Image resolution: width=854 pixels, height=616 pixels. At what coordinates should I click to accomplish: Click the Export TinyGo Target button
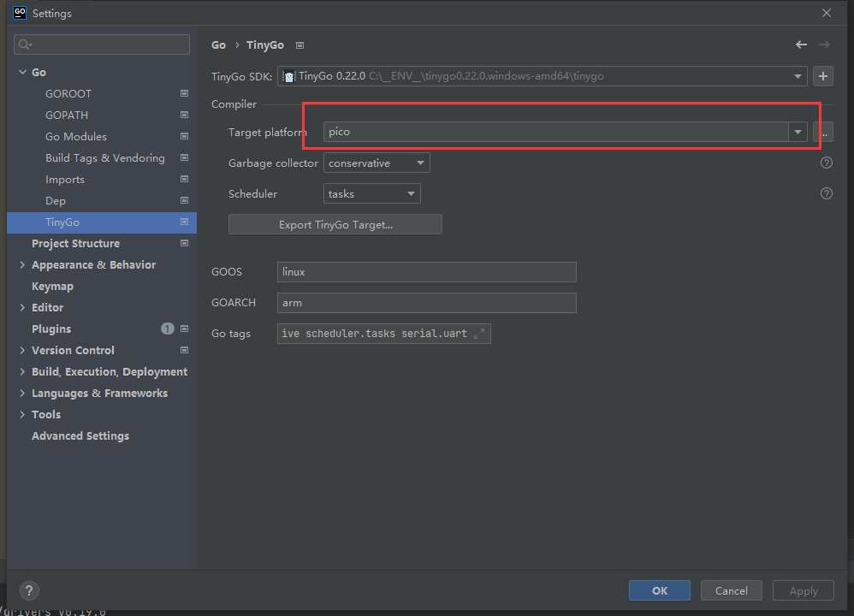[x=335, y=224]
